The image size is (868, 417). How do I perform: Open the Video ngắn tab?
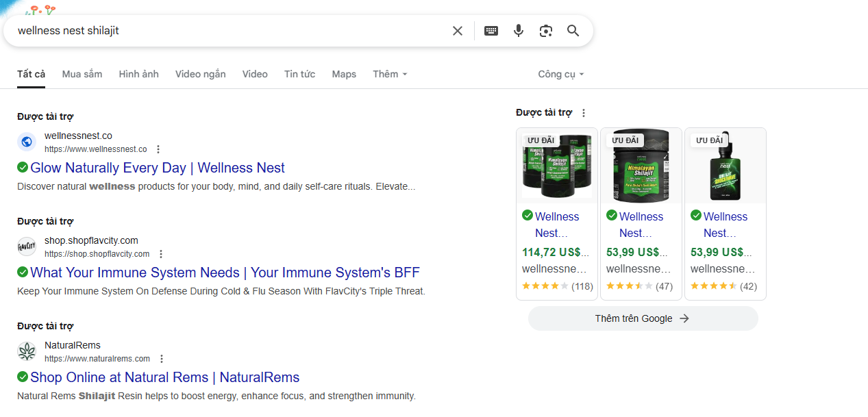pos(200,74)
